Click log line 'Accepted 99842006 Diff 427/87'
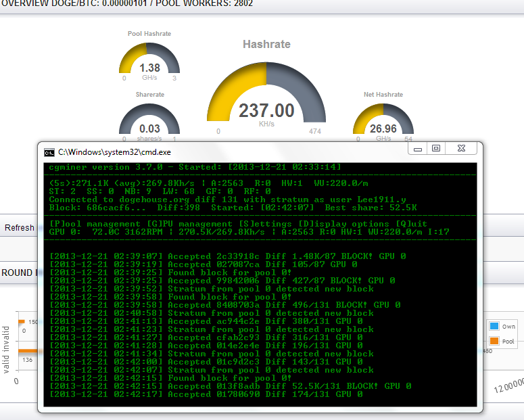Viewport: 524px width, 420px height. [x=222, y=281]
